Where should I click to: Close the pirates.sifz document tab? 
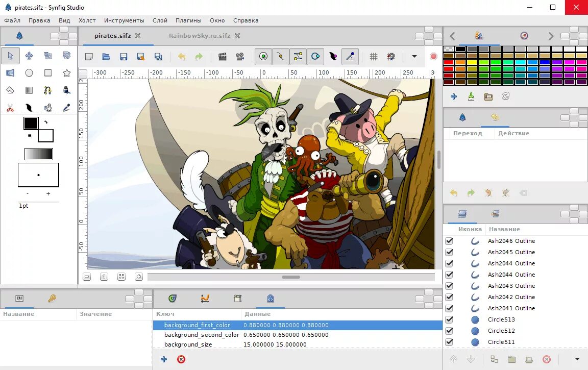(138, 36)
